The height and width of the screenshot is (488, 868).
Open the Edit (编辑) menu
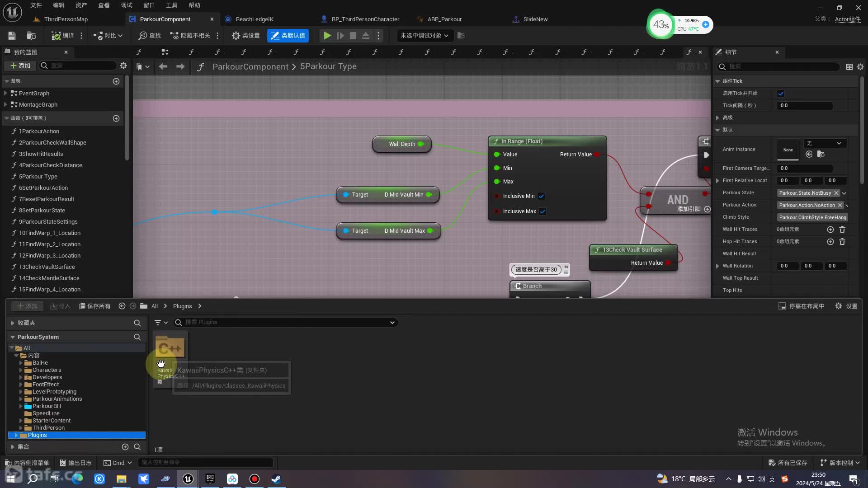(x=59, y=5)
